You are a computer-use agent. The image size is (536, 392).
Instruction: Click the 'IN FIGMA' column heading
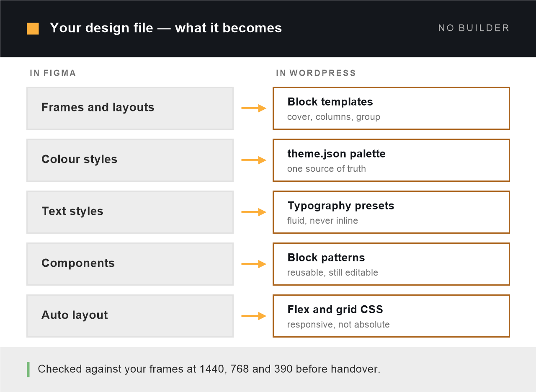click(53, 73)
